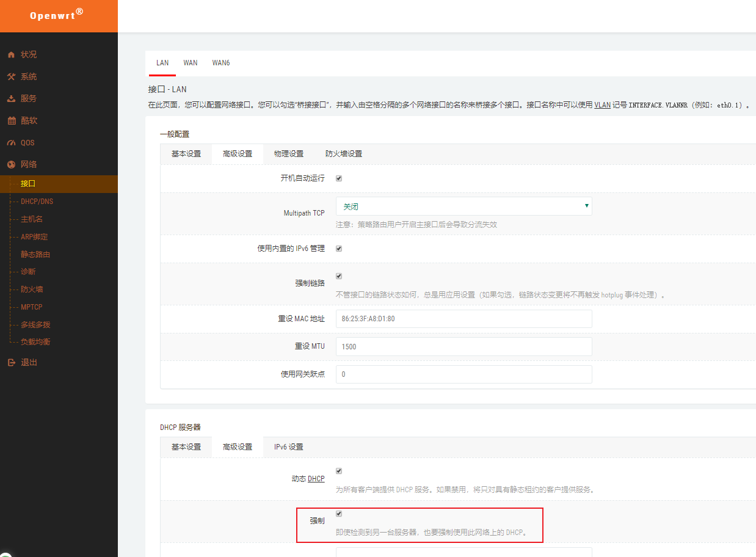Toggle 使用内置的 IPv6 管理 checkbox
Viewport: 756px width, 557px height.
[339, 248]
